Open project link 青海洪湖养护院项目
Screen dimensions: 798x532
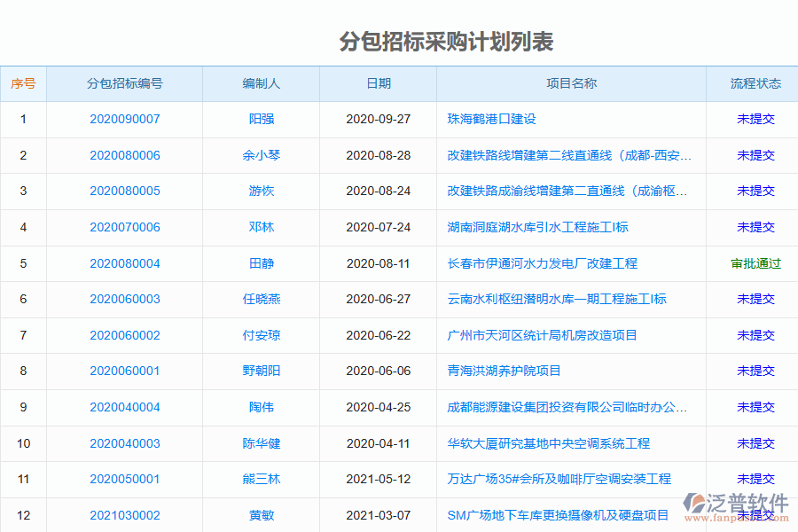click(505, 371)
